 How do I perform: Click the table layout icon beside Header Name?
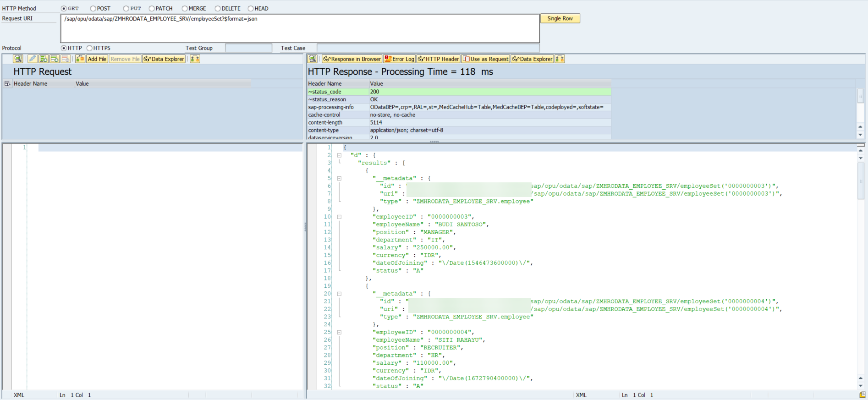point(7,84)
